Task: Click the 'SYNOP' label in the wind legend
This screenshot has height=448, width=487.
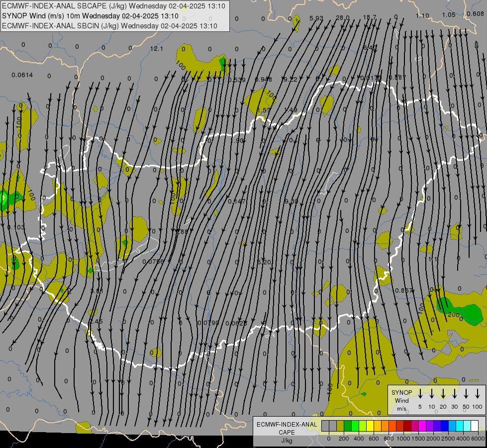Action: (401, 393)
